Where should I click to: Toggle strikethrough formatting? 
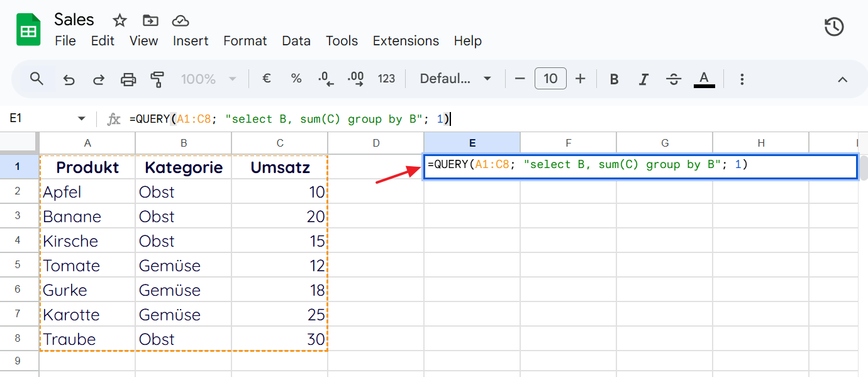(x=674, y=79)
